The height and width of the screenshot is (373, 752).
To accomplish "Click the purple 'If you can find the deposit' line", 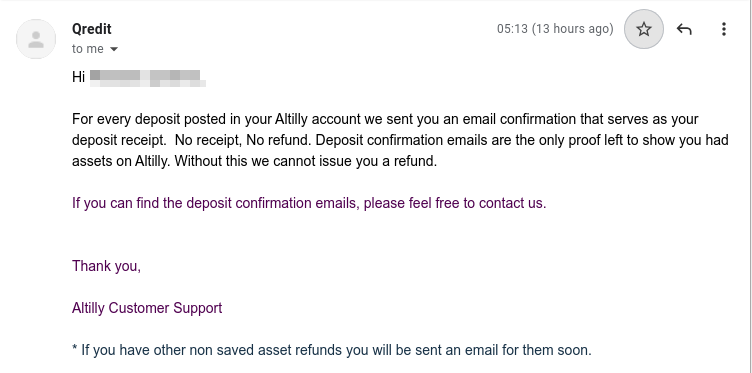I will (309, 203).
